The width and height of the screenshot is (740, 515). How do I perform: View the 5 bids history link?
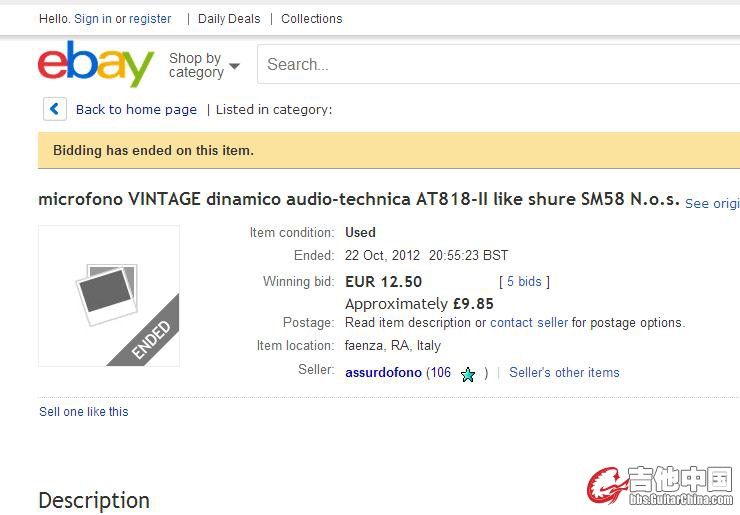click(x=524, y=281)
